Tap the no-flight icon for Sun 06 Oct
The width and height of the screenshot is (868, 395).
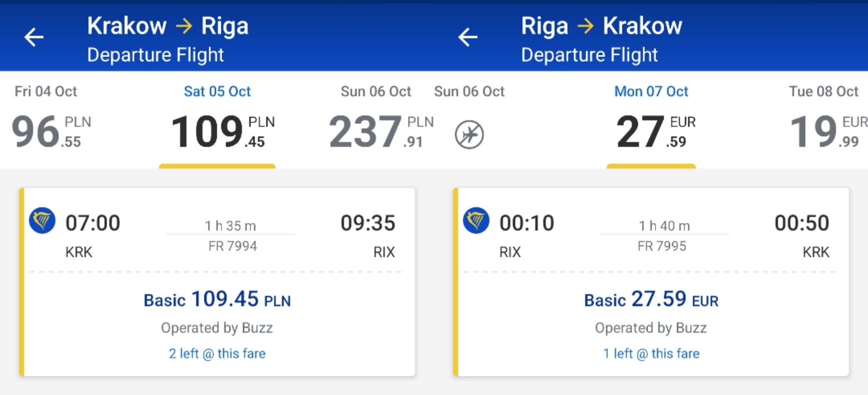point(470,135)
